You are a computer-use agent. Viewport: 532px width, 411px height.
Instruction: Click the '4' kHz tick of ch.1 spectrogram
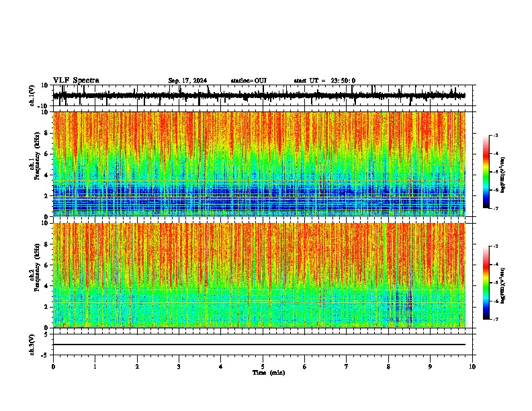pos(46,175)
